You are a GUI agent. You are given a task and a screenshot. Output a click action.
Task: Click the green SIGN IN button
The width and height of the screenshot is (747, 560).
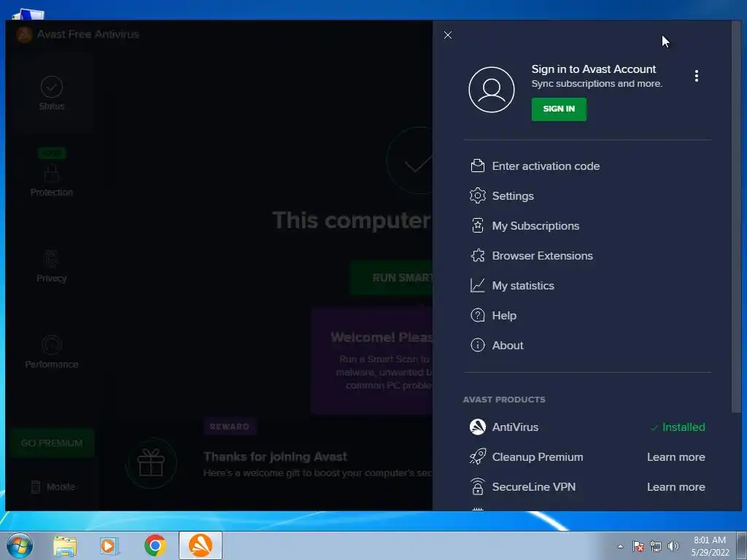click(559, 109)
